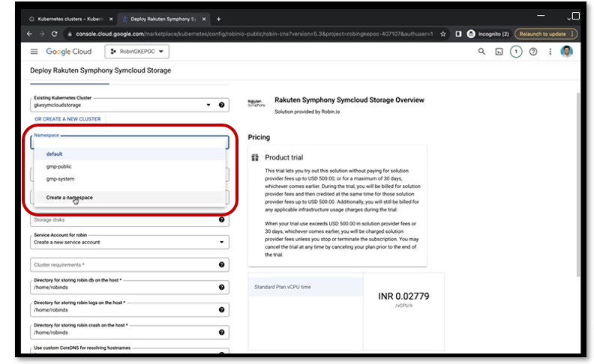Click the Google Cloud logo
Screen dimensions: 594x364
point(68,52)
